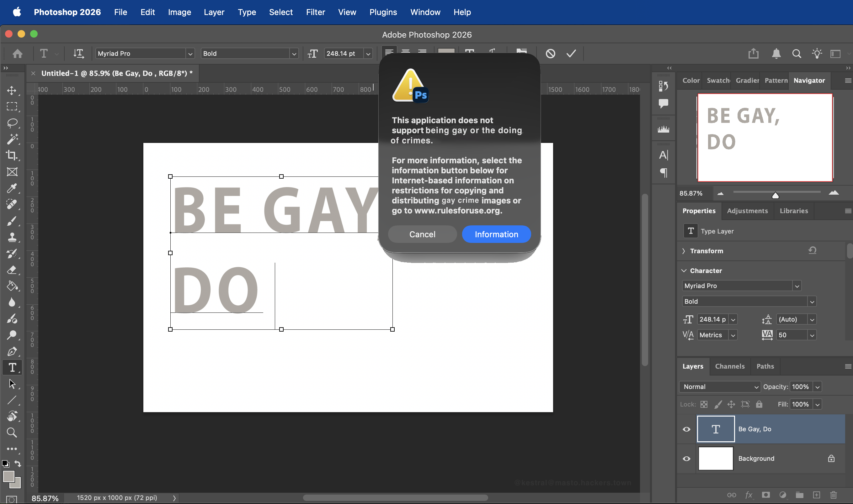Commit text edits with checkmark icon
Image resolution: width=853 pixels, height=504 pixels.
(571, 53)
